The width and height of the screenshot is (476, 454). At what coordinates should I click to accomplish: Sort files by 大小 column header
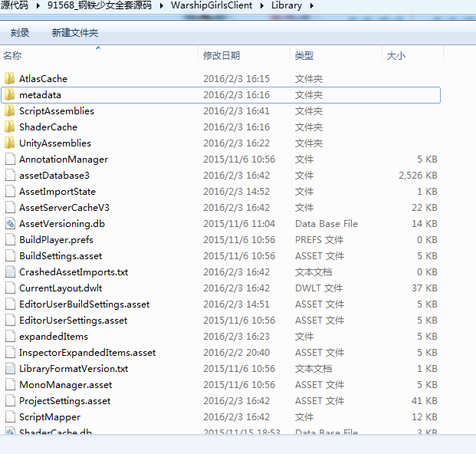(396, 56)
